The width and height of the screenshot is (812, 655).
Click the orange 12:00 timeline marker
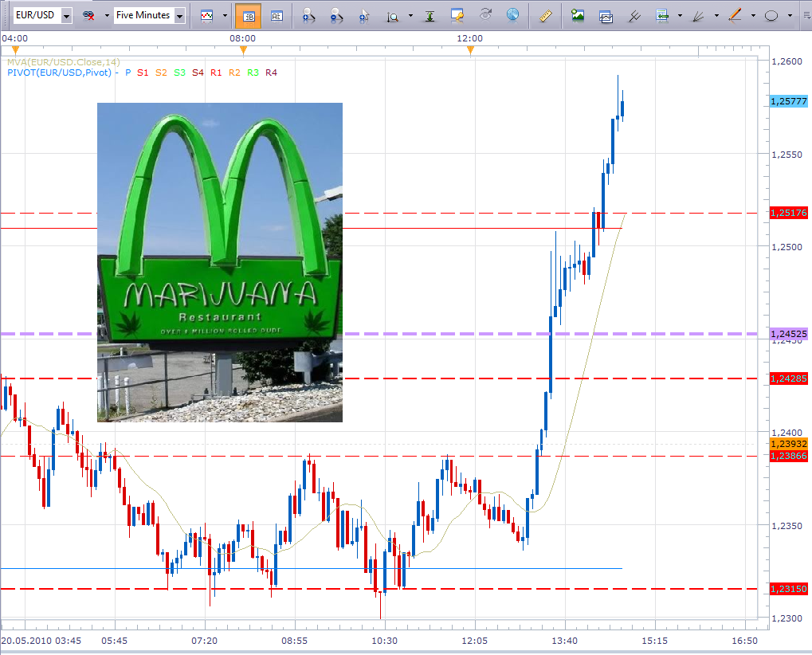tap(470, 49)
